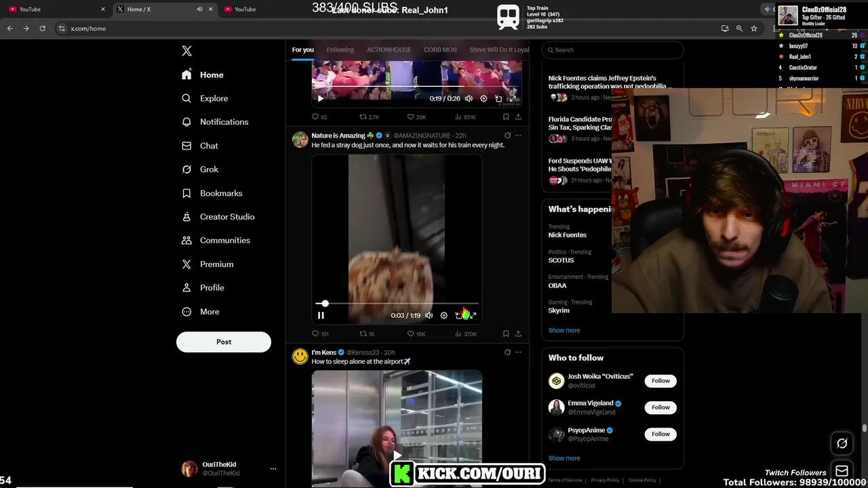This screenshot has width=868, height=488.
Task: Show more trending topics
Action: (564, 330)
